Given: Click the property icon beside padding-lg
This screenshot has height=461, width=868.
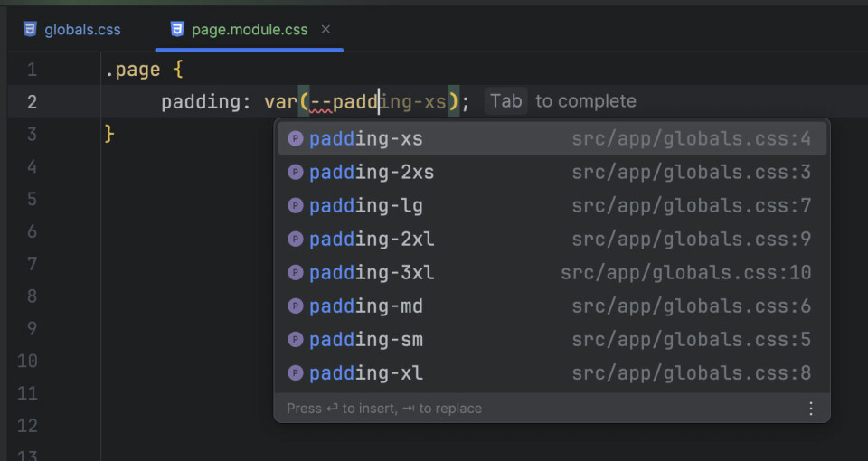Looking at the screenshot, I should pos(296,206).
